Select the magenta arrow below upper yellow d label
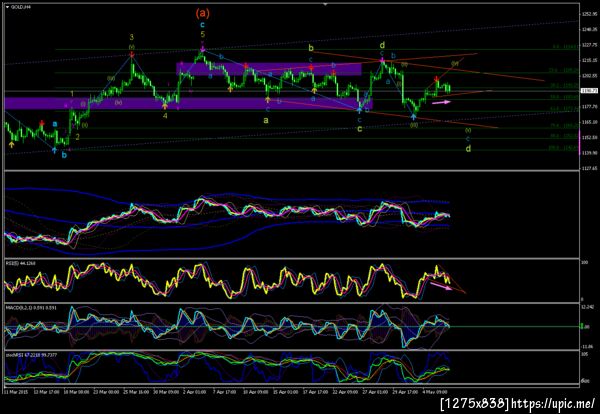 coord(382,60)
